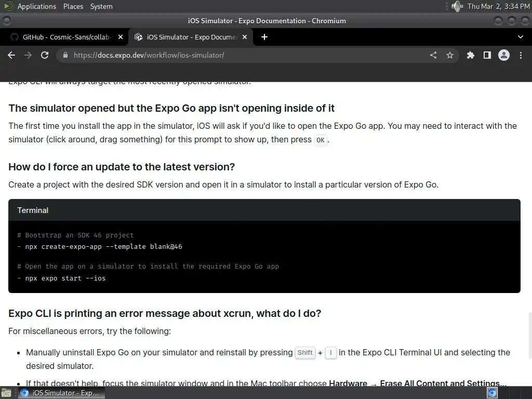Open the System menu
This screenshot has height=399, width=532.
[101, 6]
